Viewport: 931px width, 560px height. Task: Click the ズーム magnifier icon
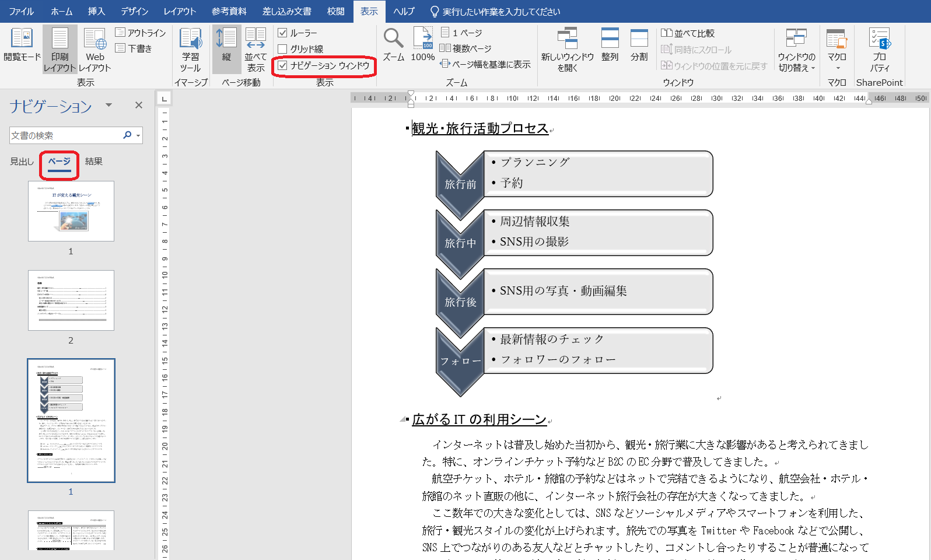coord(393,39)
